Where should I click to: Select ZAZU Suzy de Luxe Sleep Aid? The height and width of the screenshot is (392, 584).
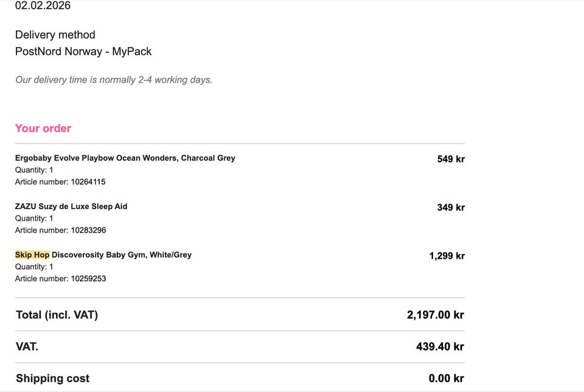click(x=71, y=207)
